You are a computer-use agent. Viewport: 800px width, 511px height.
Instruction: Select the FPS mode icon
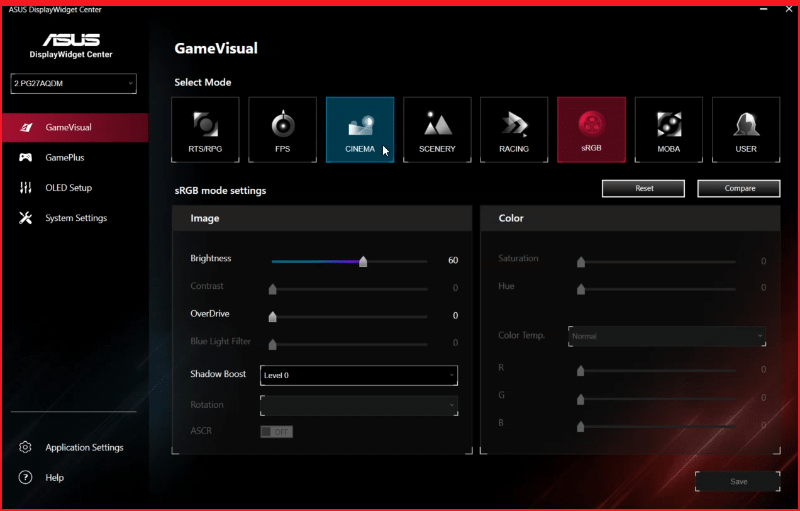283,130
